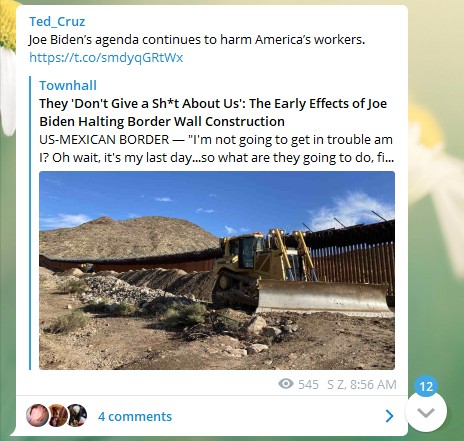
Task: Click the blue 12 unread badge
Action: (426, 386)
